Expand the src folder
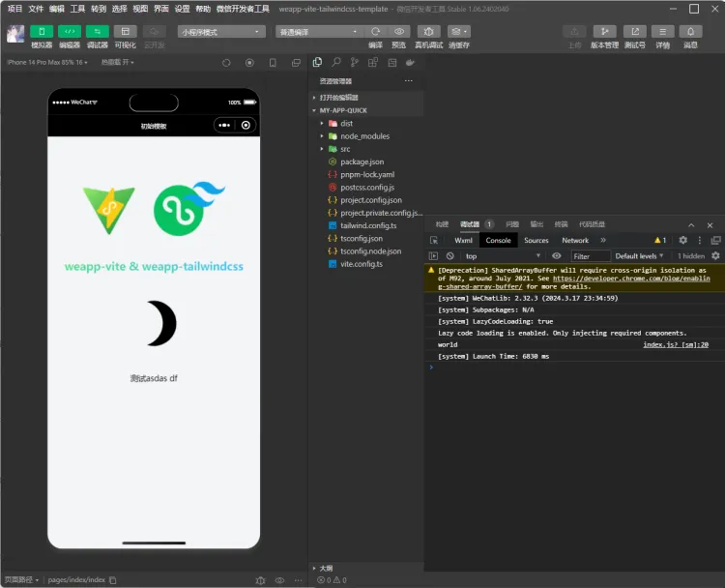Image resolution: width=725 pixels, height=588 pixels. [x=366, y=149]
